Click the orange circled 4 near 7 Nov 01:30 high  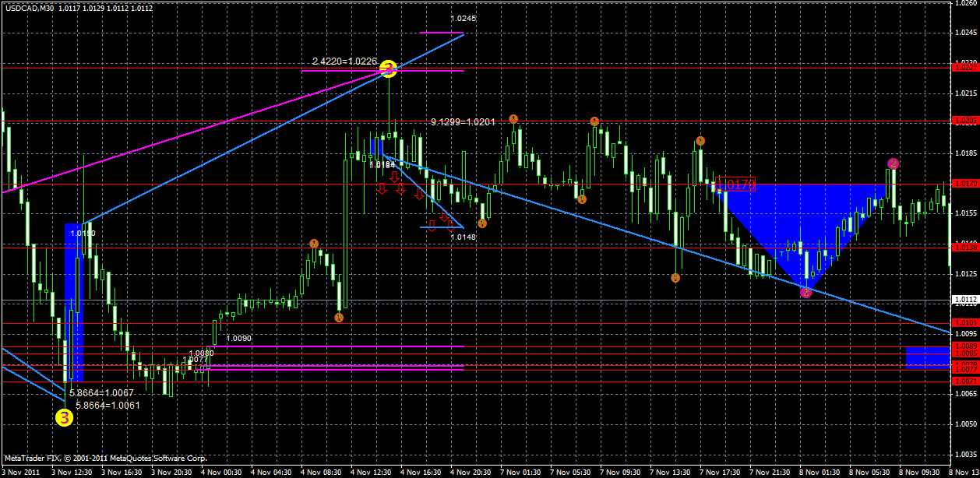[512, 119]
